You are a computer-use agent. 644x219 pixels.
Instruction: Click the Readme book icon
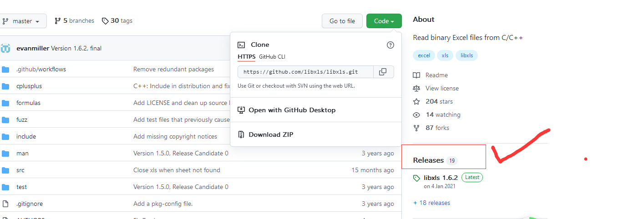[x=416, y=75]
